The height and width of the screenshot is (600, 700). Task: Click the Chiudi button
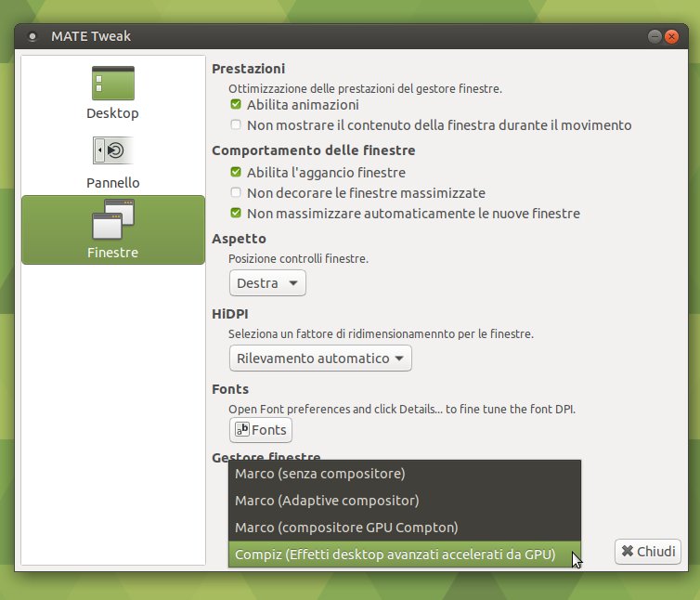[x=648, y=552]
